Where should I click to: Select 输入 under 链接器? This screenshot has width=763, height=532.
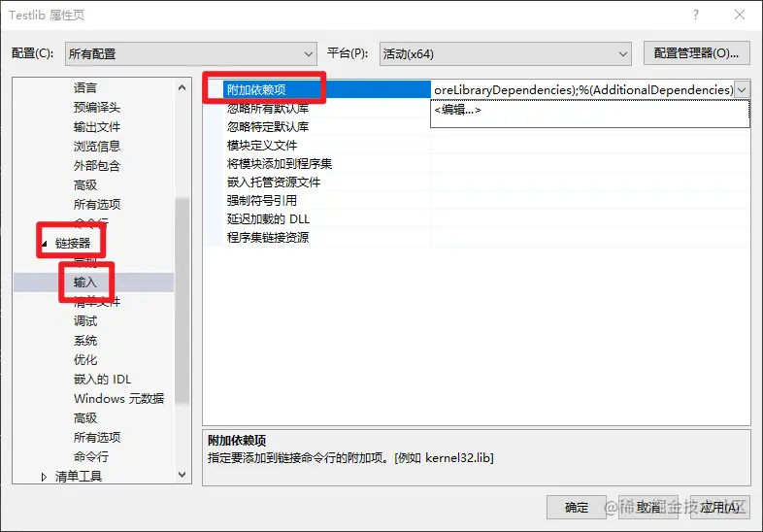[x=85, y=283]
